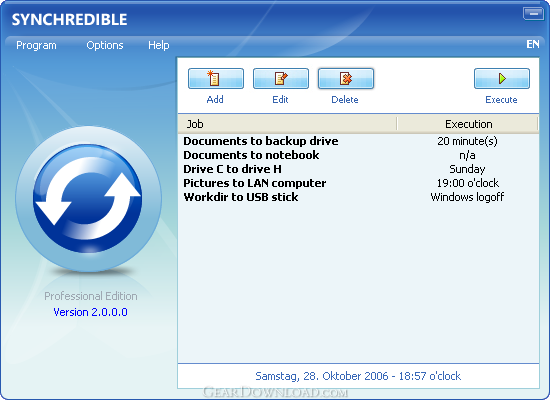Click the "Add" label under toolbar
Viewport: 550px width, 400px height.
click(x=215, y=100)
